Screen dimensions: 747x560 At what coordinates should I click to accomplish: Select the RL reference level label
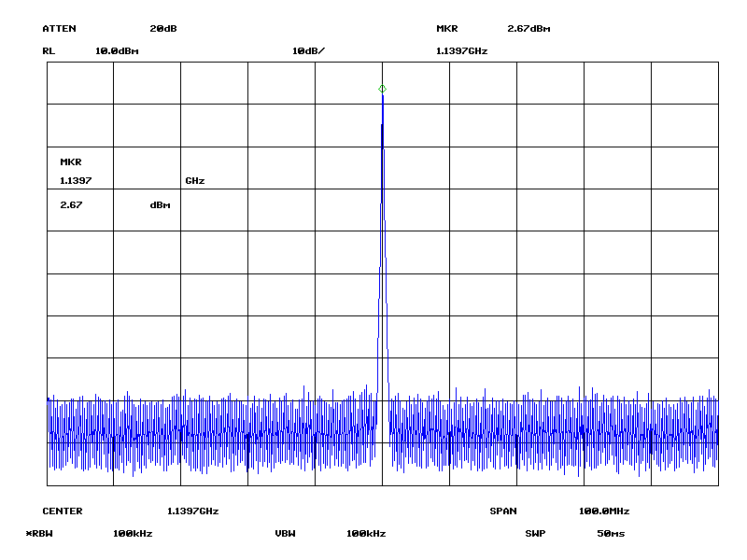coord(49,51)
